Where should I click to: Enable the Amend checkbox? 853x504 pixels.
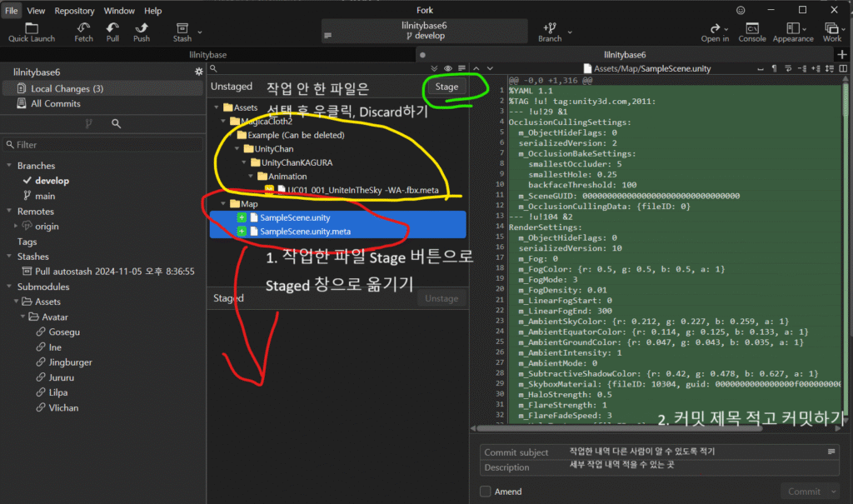(x=486, y=492)
